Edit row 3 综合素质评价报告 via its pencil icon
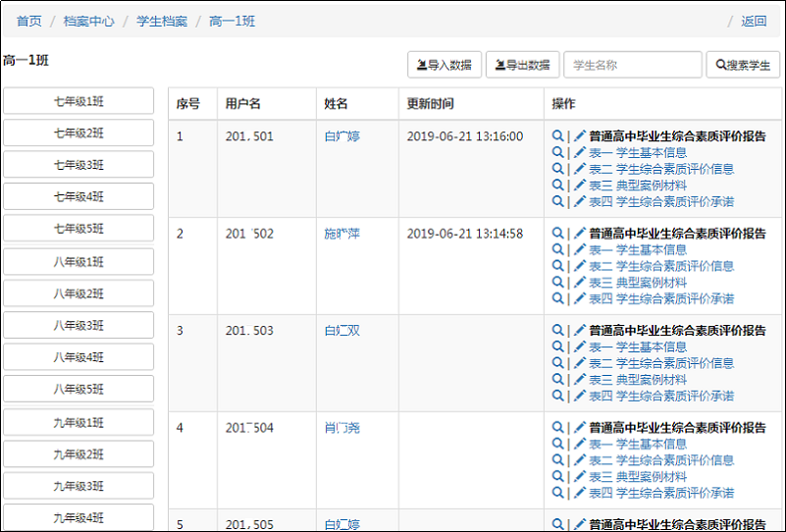Viewport: 786px width, 532px height. tap(579, 331)
